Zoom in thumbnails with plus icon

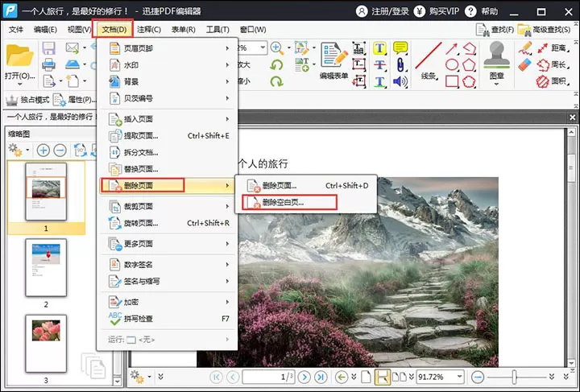click(43, 151)
